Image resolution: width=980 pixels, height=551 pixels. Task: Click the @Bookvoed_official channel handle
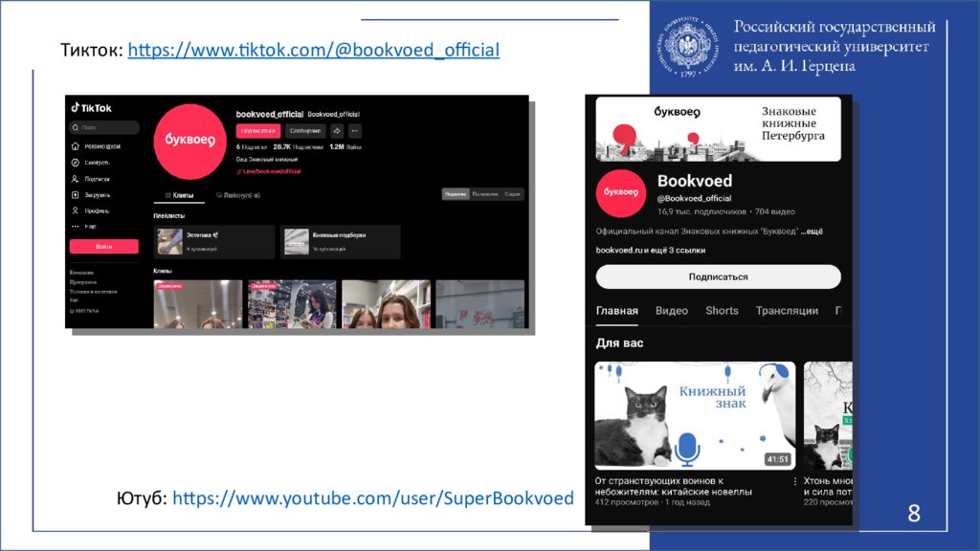(694, 199)
